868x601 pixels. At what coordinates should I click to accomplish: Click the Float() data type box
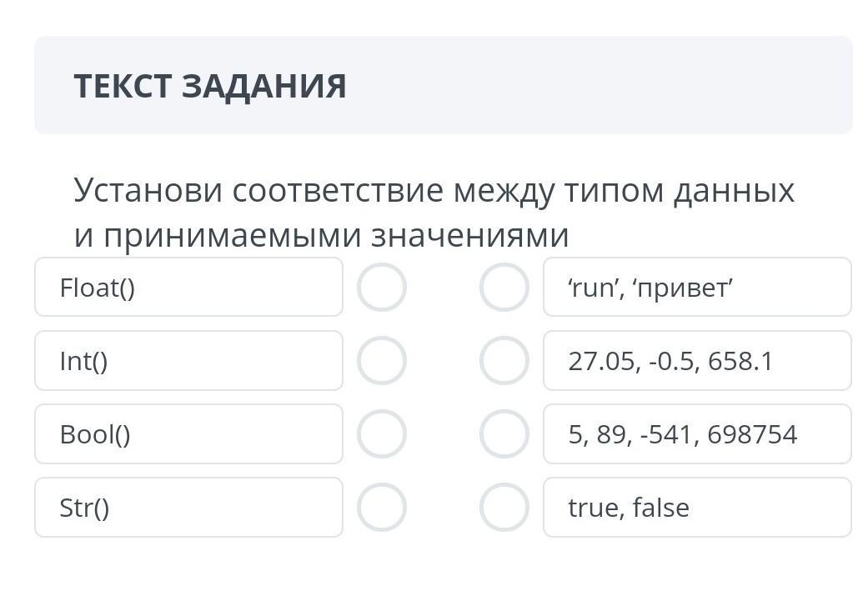point(188,288)
